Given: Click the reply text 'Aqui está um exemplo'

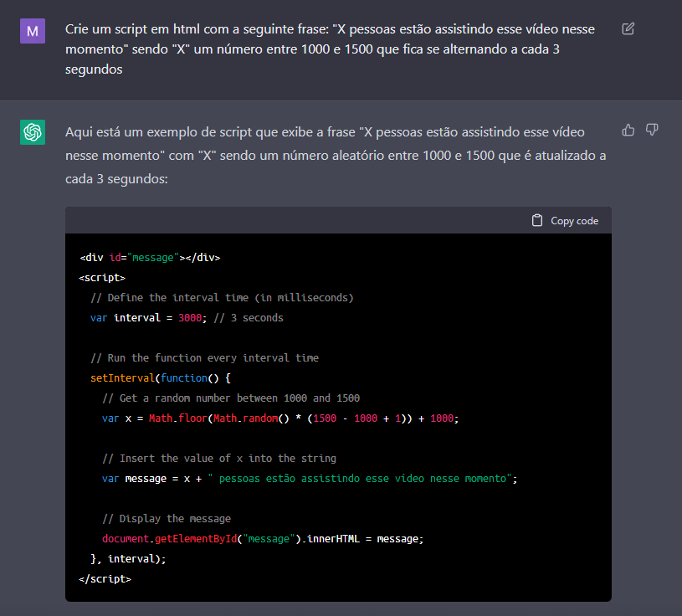Looking at the screenshot, I should coord(336,156).
